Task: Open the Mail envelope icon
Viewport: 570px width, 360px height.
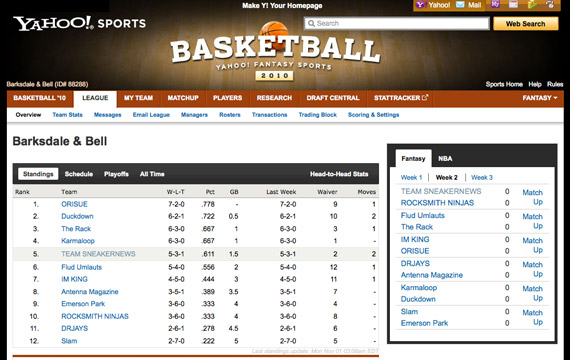Action: [x=460, y=5]
